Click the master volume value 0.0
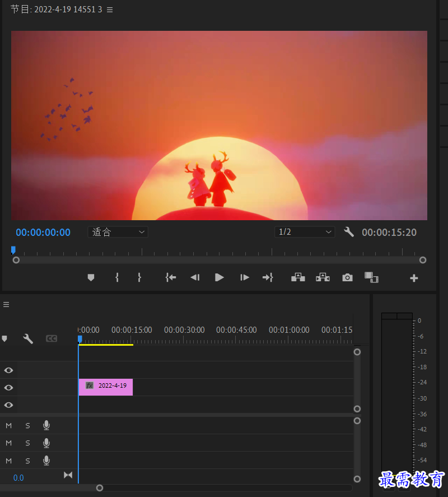The image size is (448, 497). click(18, 477)
